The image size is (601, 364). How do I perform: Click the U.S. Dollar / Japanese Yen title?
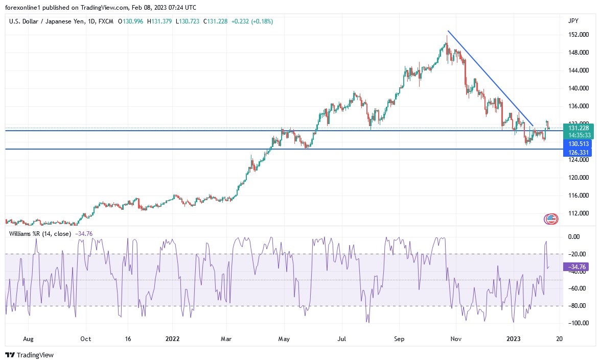(47, 21)
